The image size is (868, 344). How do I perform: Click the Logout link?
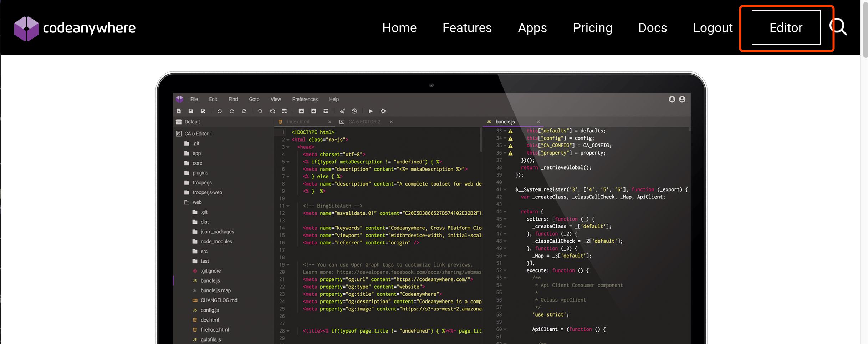[x=713, y=28]
